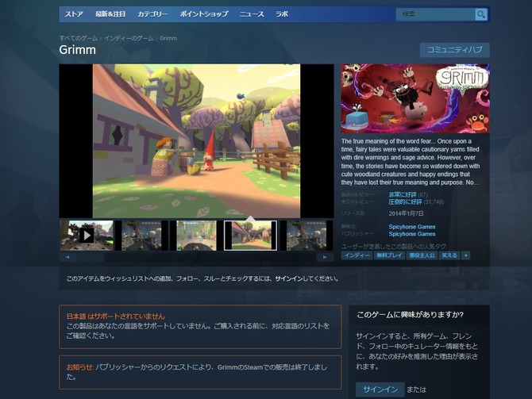Follow the すべてのゲーム breadcrumb
This screenshot has width=532, height=399.
tap(79, 38)
